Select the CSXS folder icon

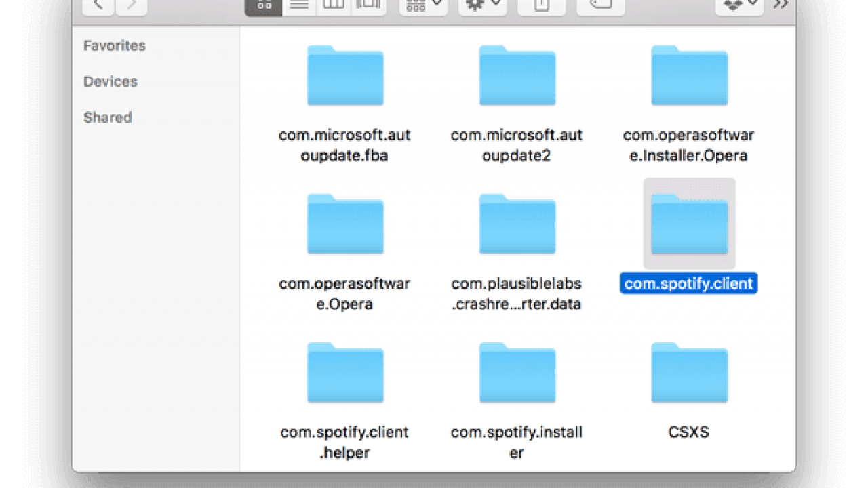(690, 373)
